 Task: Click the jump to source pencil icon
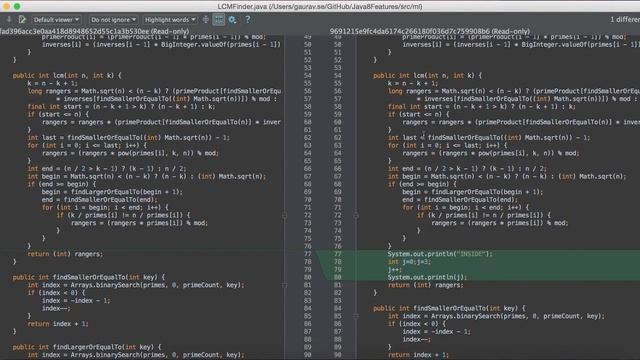tap(22, 20)
